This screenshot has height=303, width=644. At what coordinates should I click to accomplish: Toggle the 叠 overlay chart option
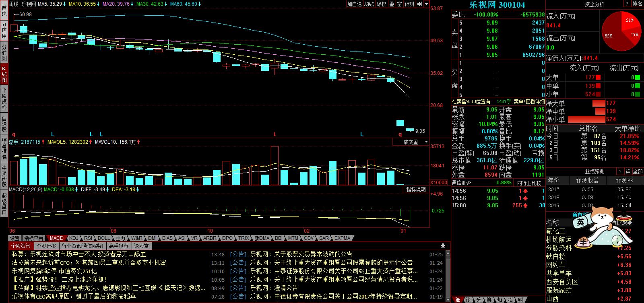(x=392, y=4)
